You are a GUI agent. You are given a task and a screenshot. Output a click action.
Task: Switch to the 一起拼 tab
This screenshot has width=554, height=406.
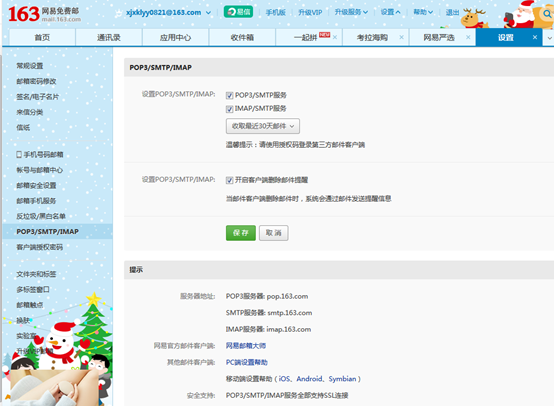coord(306,37)
